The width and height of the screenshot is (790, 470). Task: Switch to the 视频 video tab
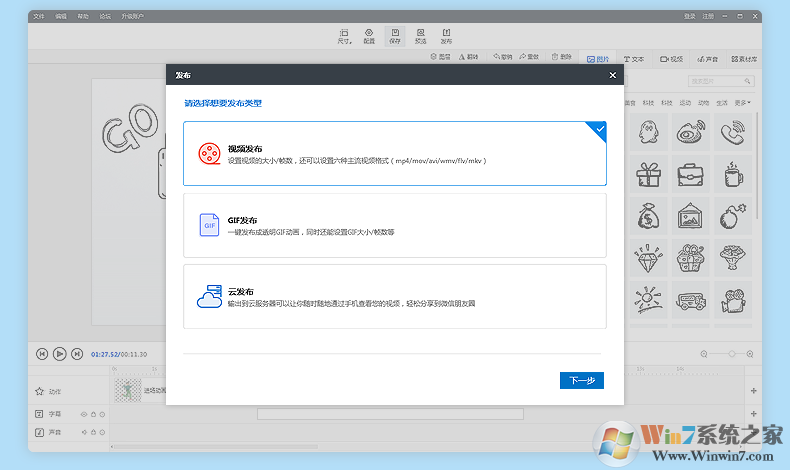click(672, 59)
